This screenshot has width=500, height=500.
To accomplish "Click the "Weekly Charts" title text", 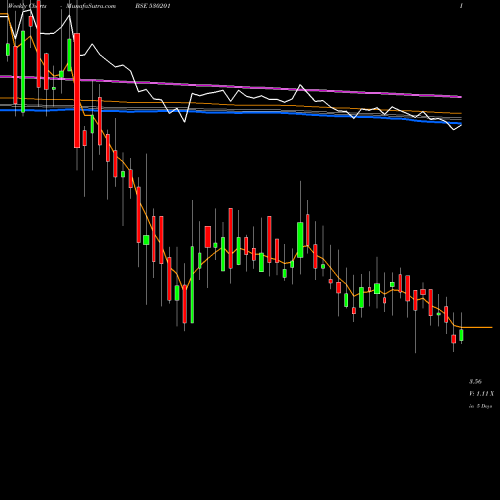I will [27, 6].
